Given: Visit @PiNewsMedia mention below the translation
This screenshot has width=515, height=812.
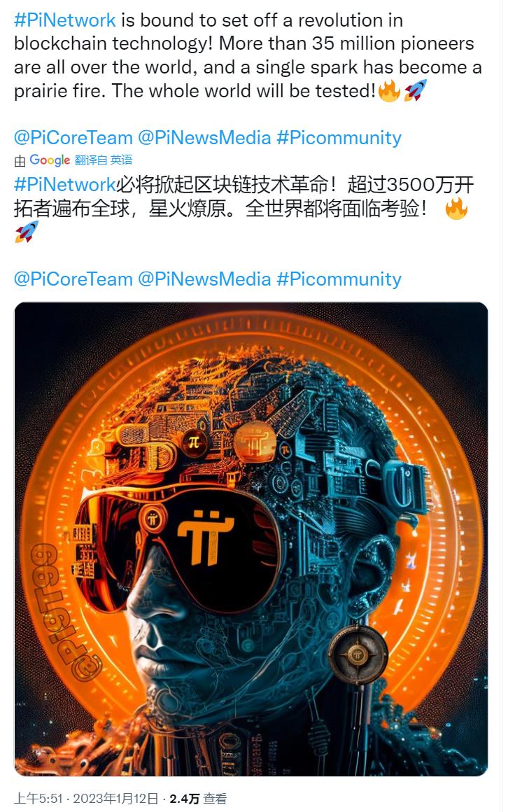Looking at the screenshot, I should (204, 279).
